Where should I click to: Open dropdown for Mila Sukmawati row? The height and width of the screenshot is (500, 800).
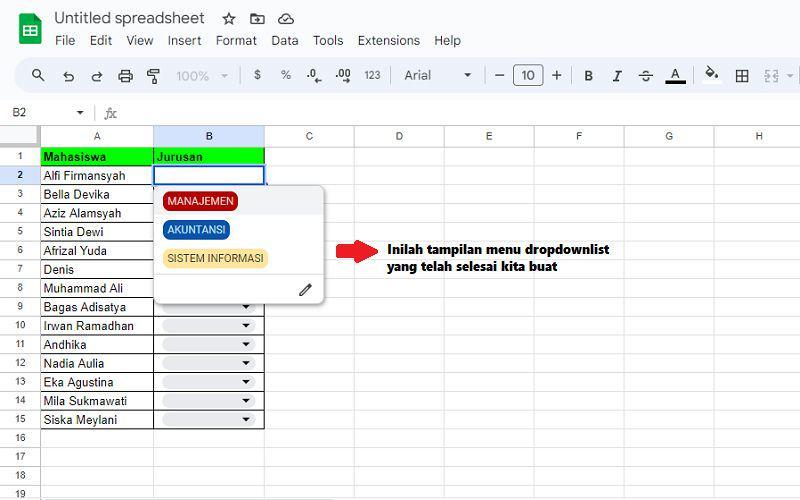point(246,401)
